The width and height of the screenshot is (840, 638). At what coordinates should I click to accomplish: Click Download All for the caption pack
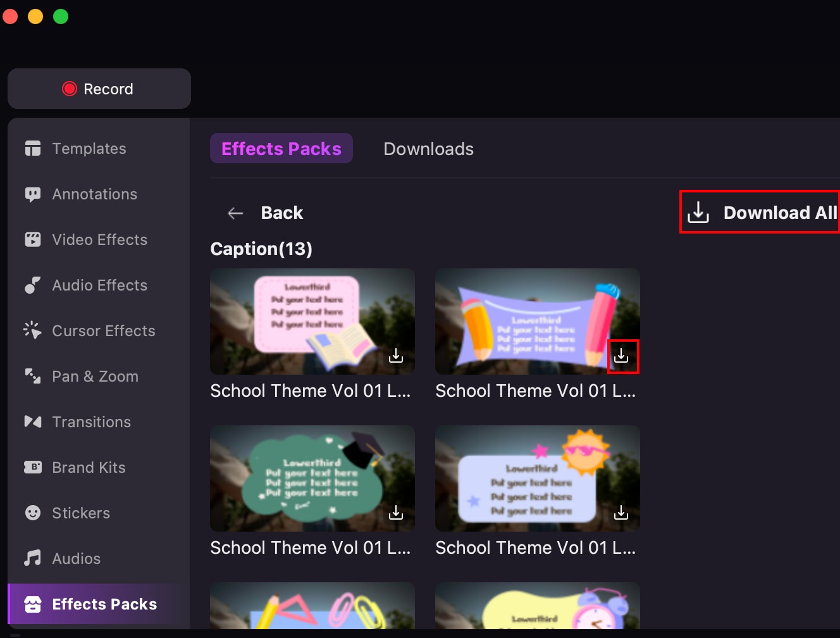coord(762,213)
